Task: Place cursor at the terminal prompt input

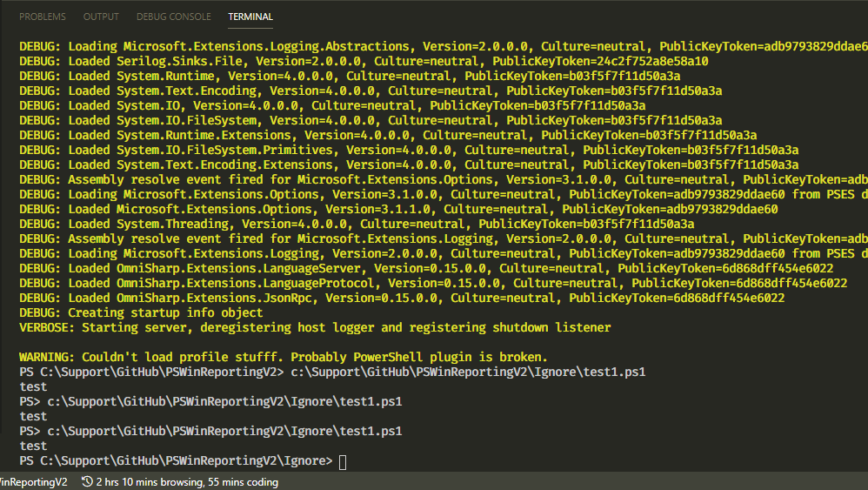Action: pyautogui.click(x=343, y=462)
